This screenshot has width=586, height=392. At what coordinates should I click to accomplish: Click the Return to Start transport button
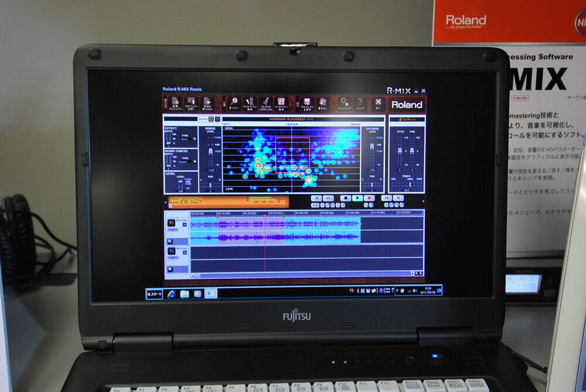pyautogui.click(x=316, y=198)
